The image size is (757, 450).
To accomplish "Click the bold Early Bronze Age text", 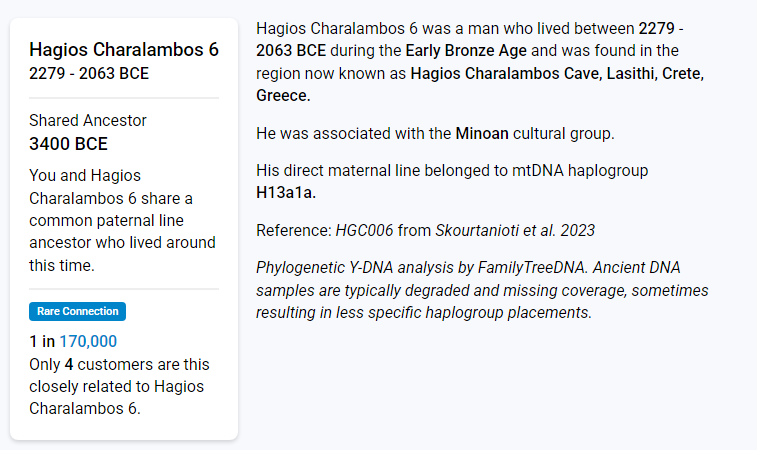I will coord(466,51).
